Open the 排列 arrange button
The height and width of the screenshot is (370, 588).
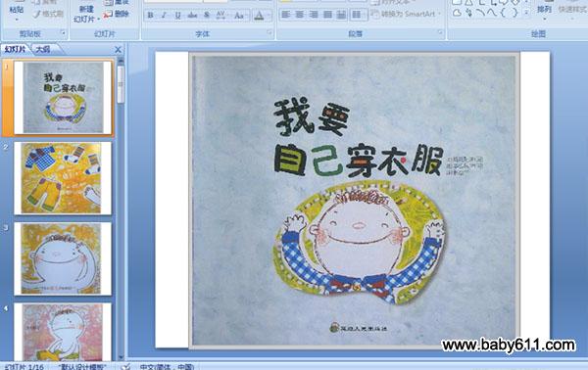(x=544, y=10)
